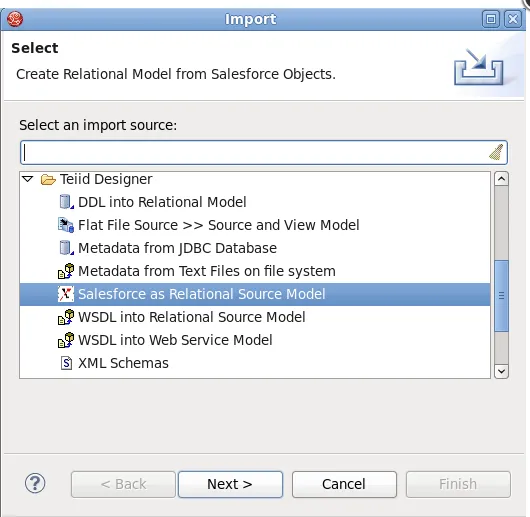This screenshot has height=517, width=530.
Task: Open help with the question mark icon
Action: (x=35, y=483)
